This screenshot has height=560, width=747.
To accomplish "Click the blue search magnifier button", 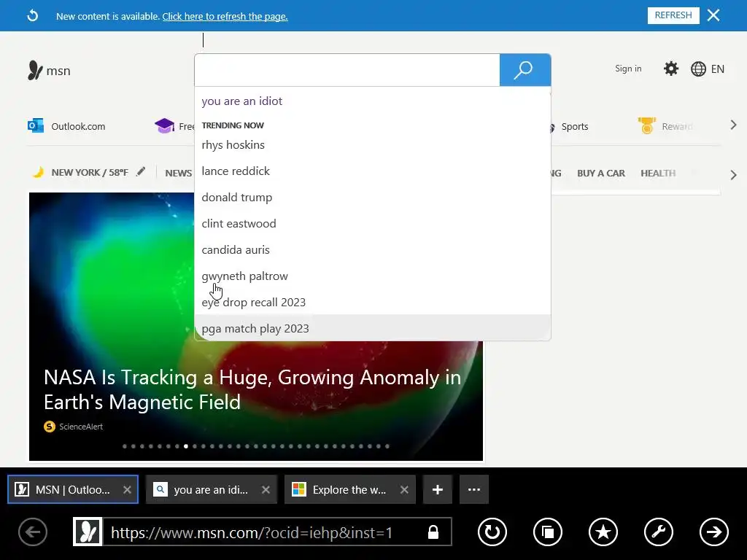I will tap(525, 70).
